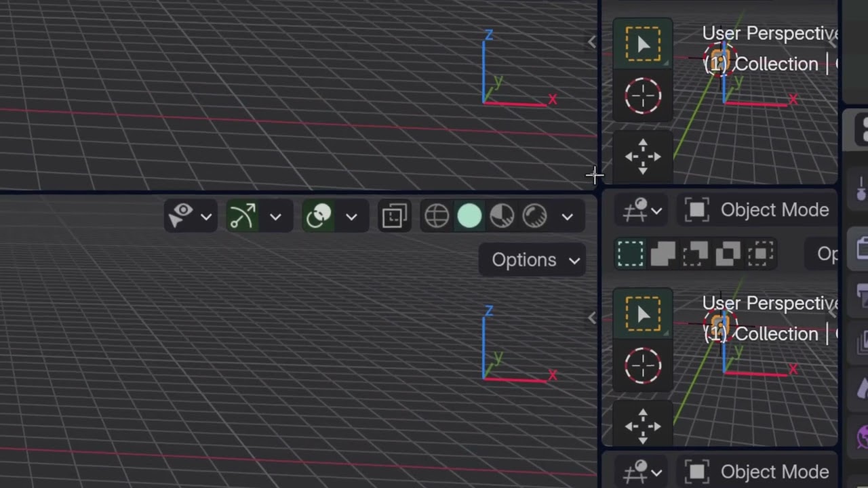Switch to Solid viewport shading
This screenshot has height=488, width=868.
[x=469, y=217]
